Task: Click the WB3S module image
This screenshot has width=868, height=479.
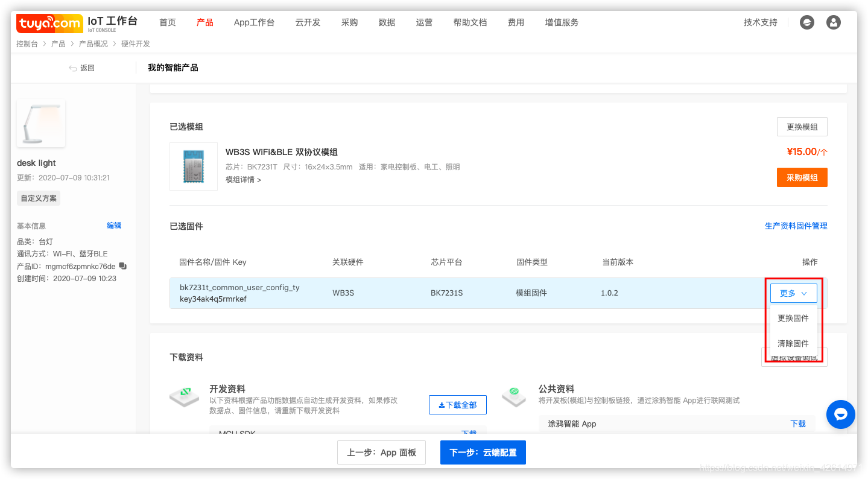Action: click(x=194, y=167)
